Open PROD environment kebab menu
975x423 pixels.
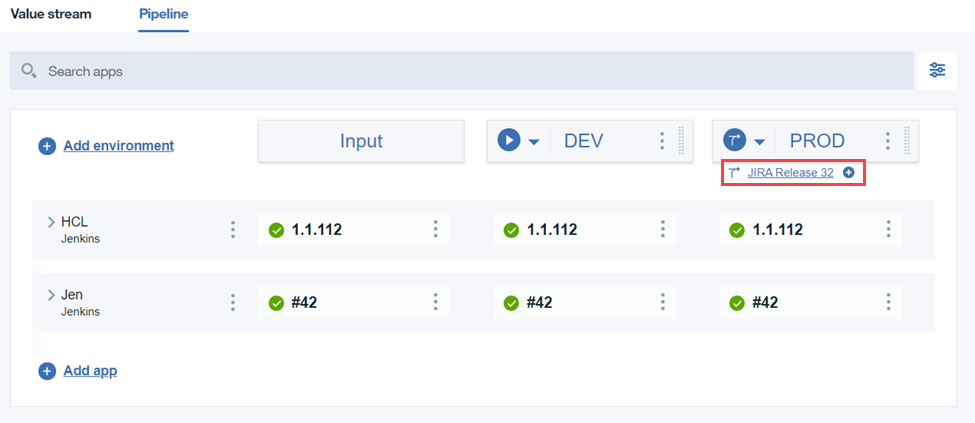(888, 141)
